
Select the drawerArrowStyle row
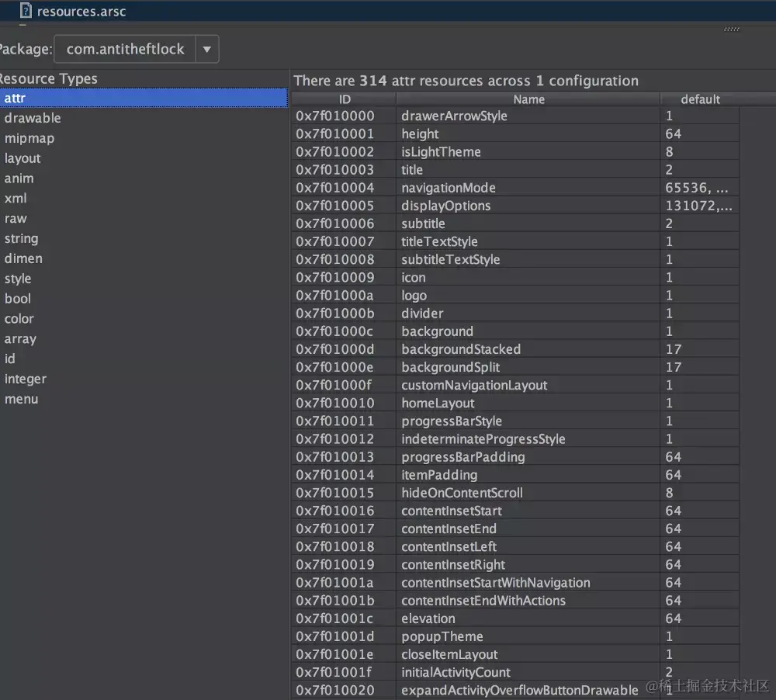click(515, 116)
